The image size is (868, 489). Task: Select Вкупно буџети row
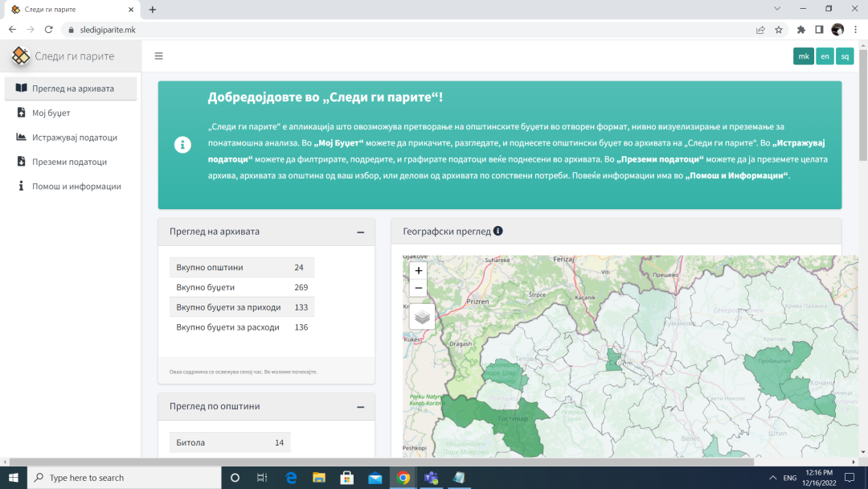242,287
